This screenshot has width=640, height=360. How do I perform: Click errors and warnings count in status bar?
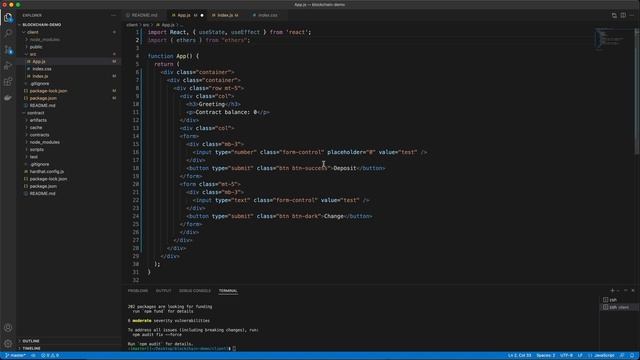(50, 356)
